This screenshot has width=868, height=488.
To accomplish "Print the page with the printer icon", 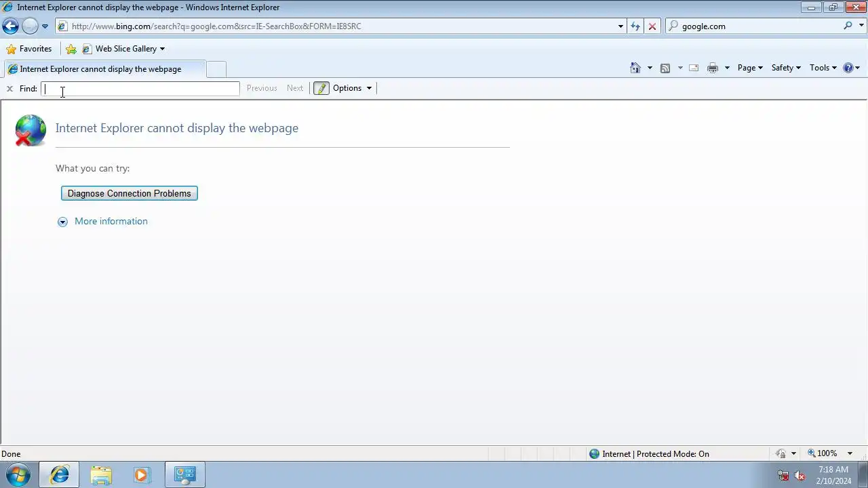I will pyautogui.click(x=713, y=68).
